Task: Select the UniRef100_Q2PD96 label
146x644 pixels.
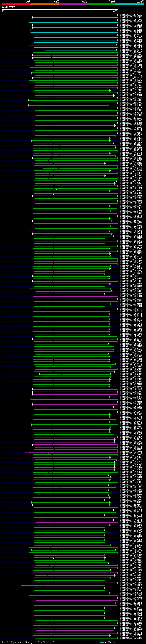Action: point(131,334)
